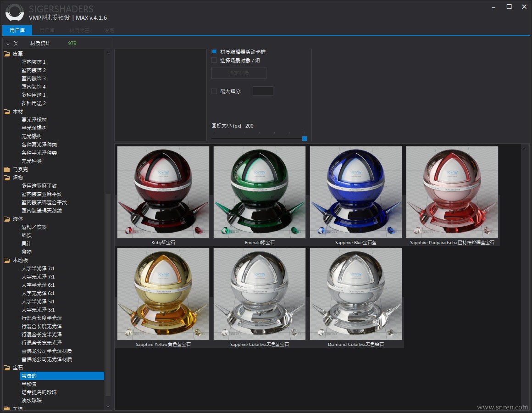Screen dimensions: 532x413
Task: Toggle the 材质编辑器活动卡槽 checkbox
Action: 214,52
